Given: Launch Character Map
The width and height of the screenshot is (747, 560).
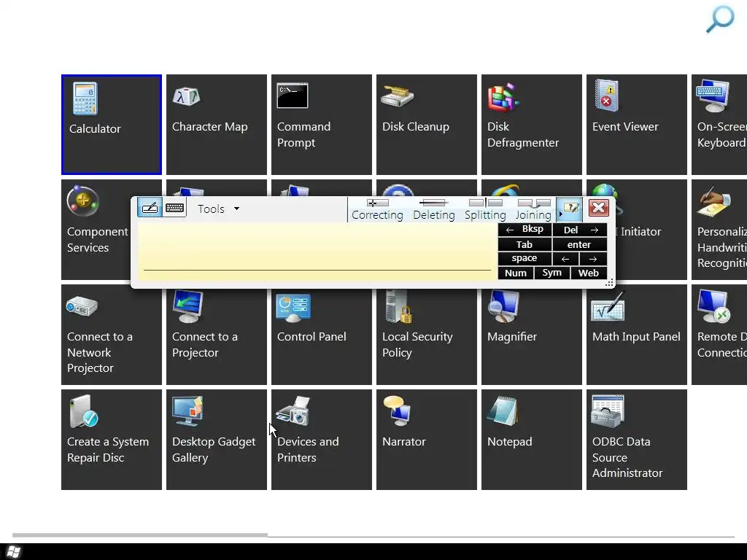Looking at the screenshot, I should pyautogui.click(x=217, y=125).
